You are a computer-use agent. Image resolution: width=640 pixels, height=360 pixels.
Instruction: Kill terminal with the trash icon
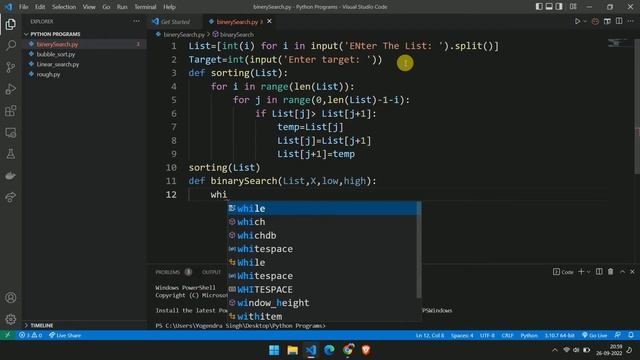tap(611, 272)
